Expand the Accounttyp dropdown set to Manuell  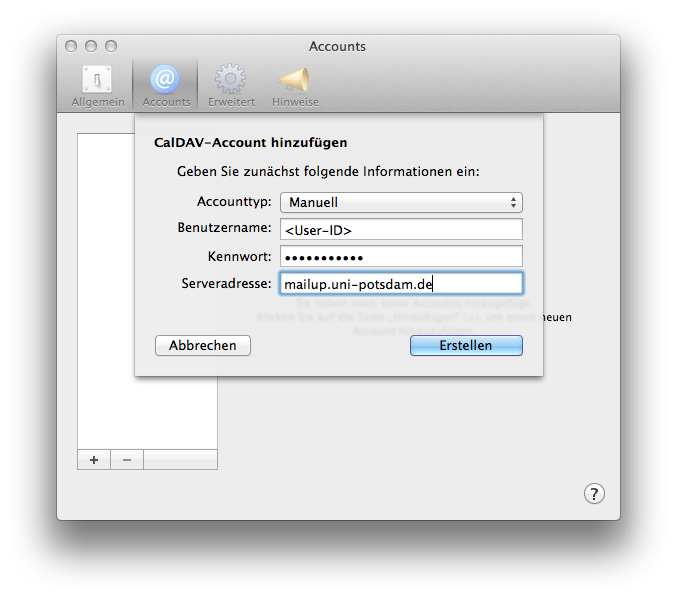[x=401, y=202]
